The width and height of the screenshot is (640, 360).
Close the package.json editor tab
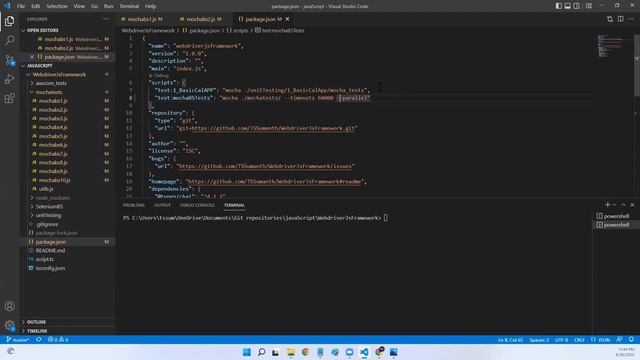(x=287, y=19)
